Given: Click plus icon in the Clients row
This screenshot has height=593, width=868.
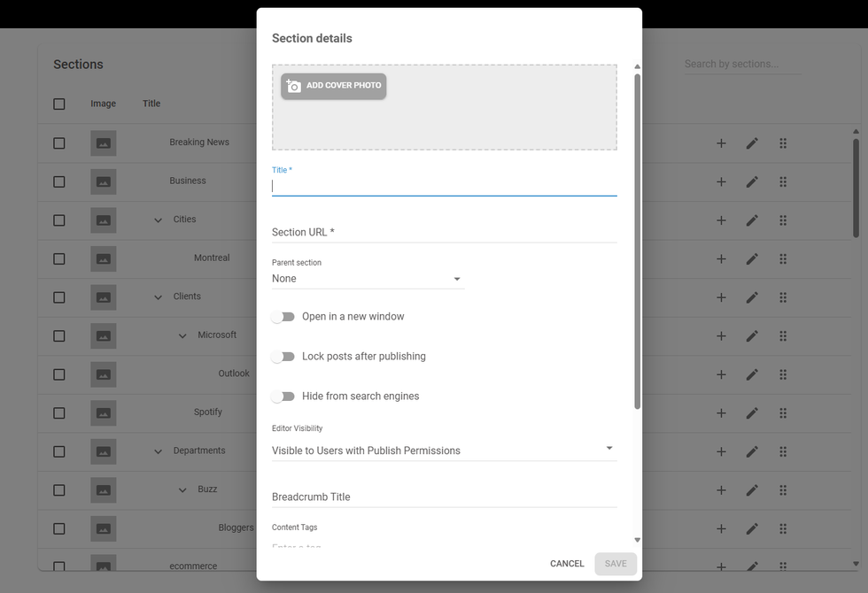Looking at the screenshot, I should point(721,297).
